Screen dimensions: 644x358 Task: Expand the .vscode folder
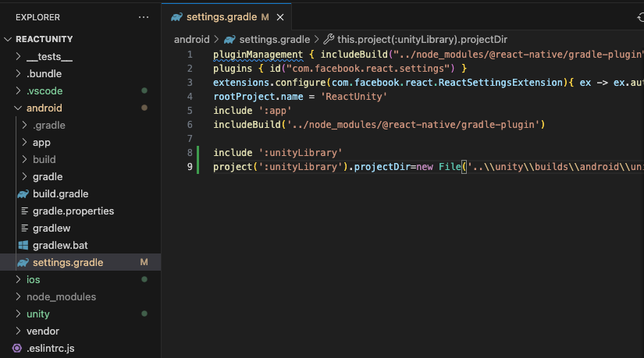point(44,91)
